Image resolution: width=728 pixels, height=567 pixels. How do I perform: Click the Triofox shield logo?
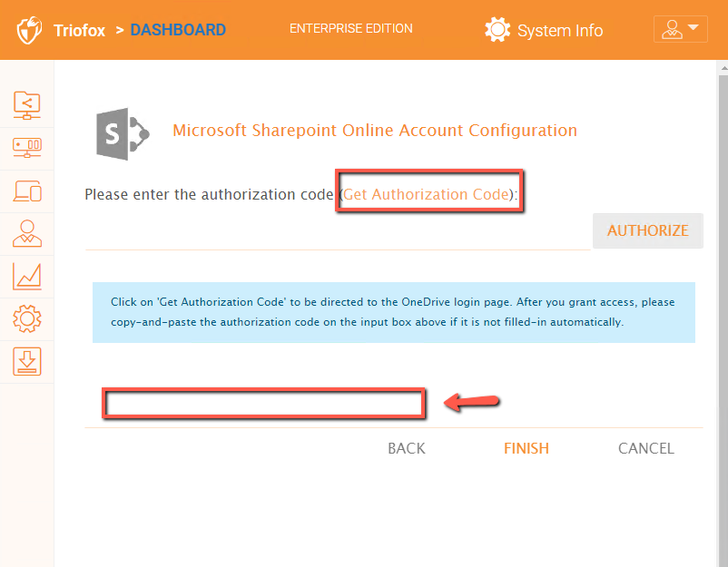[x=29, y=30]
